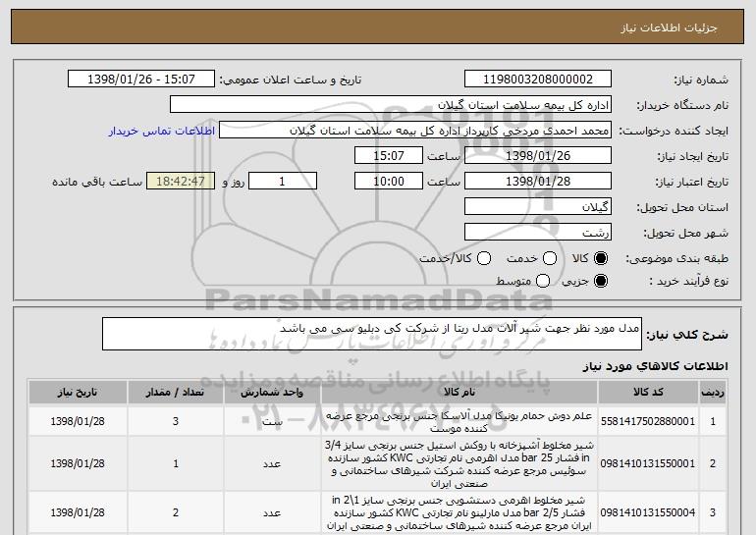Choose the متوسط purchase process radio
This screenshot has width=756, height=535.
click(x=543, y=281)
